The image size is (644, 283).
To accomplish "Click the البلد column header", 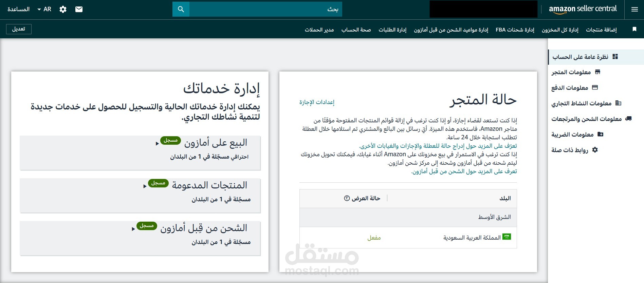I will click(x=505, y=198).
